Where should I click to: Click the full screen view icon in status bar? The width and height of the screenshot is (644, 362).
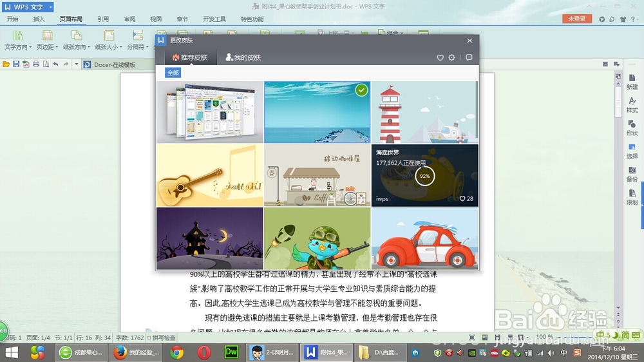pos(472,338)
